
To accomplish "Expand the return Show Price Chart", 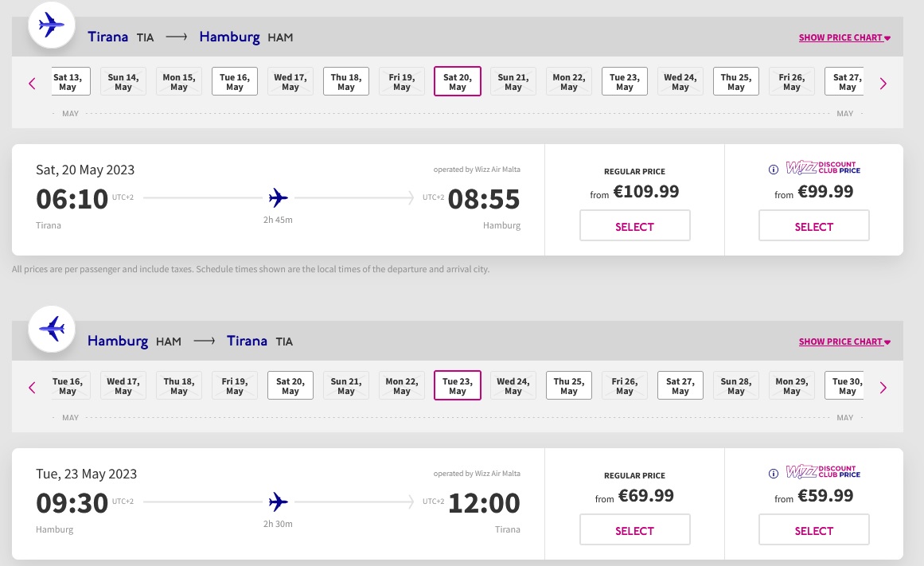I will point(844,342).
